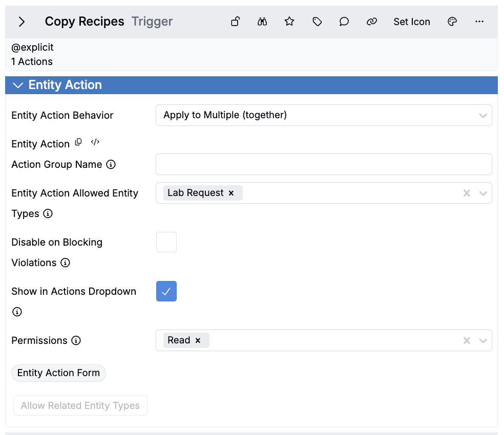Click the code brackets icon beside Entity Action
Screen dimensions: 504x435
[x=95, y=142]
